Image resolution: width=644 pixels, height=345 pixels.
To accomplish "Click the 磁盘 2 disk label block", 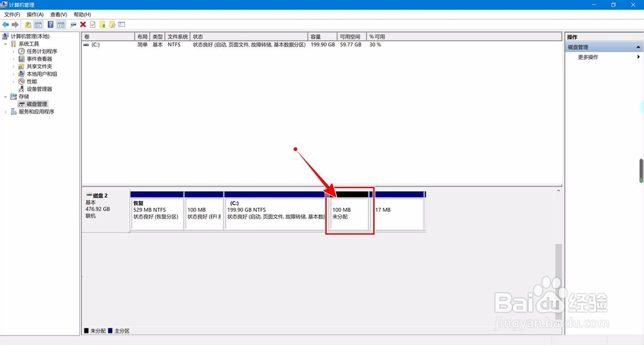I will pos(106,210).
